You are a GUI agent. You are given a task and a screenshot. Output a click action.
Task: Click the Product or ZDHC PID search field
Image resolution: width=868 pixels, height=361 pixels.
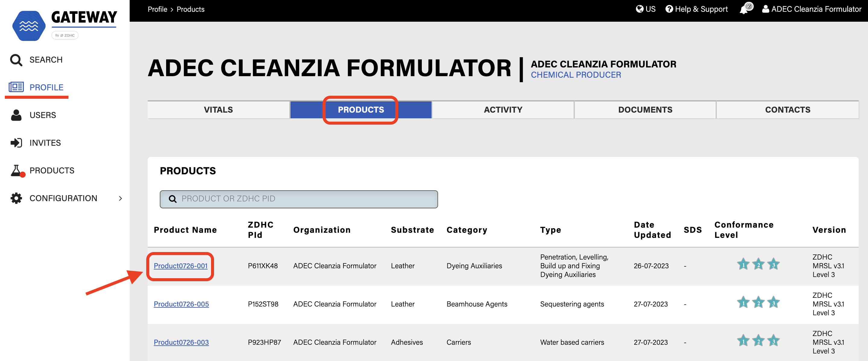pos(298,199)
